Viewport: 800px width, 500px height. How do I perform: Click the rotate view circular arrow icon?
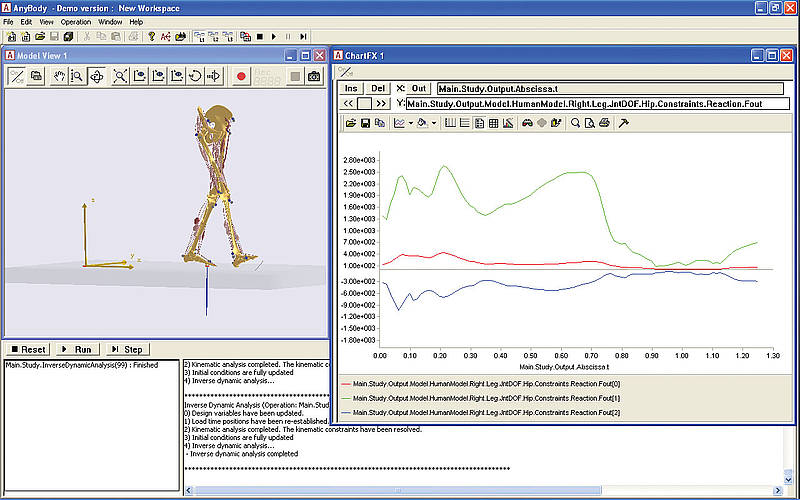coord(195,77)
